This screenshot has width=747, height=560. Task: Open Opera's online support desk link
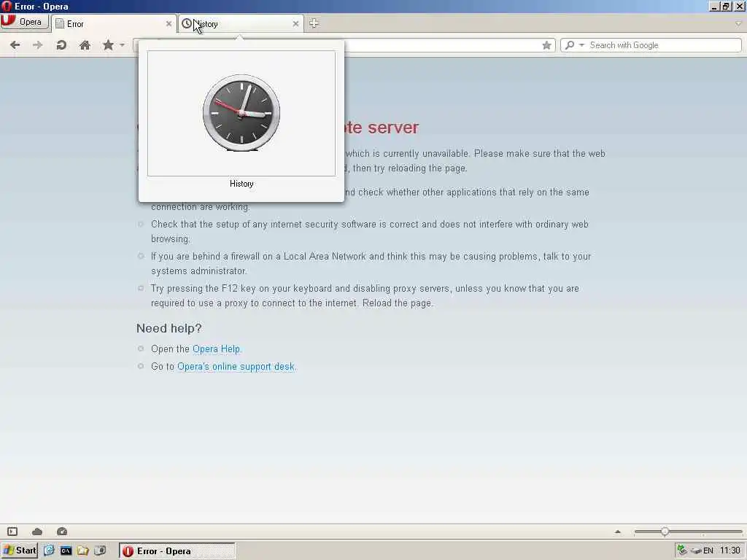(x=236, y=367)
